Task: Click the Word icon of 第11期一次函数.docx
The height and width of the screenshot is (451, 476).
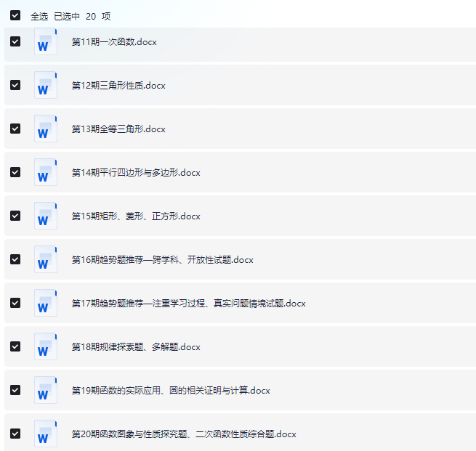Action: pos(46,41)
